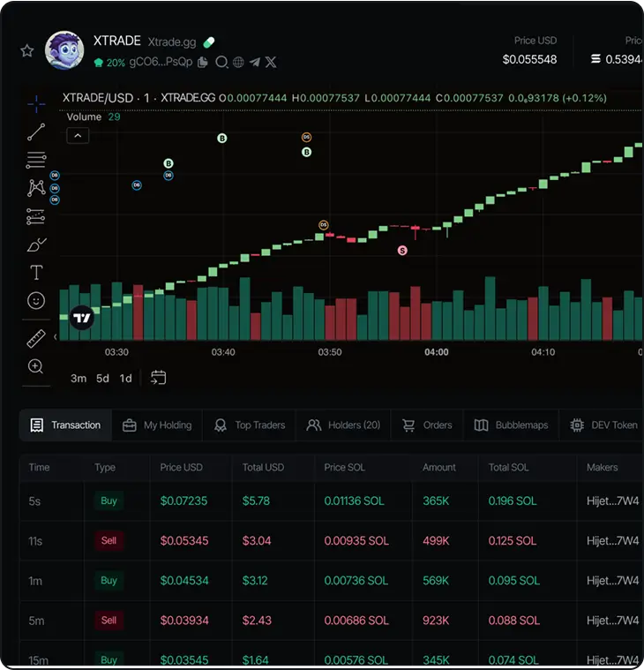Switch to the Orders tab
644x670 pixels.
tap(427, 425)
